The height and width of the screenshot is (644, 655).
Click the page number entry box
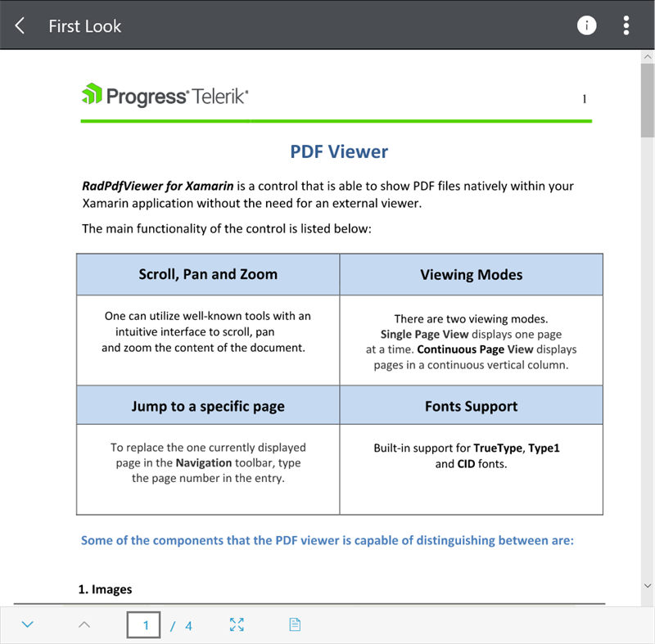[144, 625]
